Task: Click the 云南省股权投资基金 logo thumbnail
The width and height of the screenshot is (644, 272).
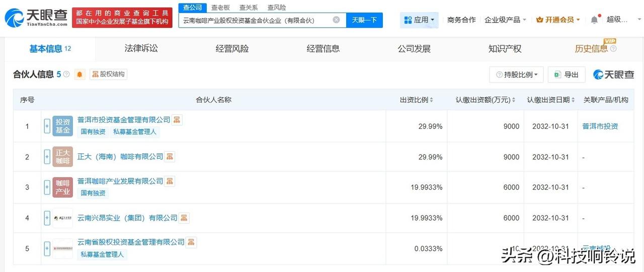Action: point(62,248)
